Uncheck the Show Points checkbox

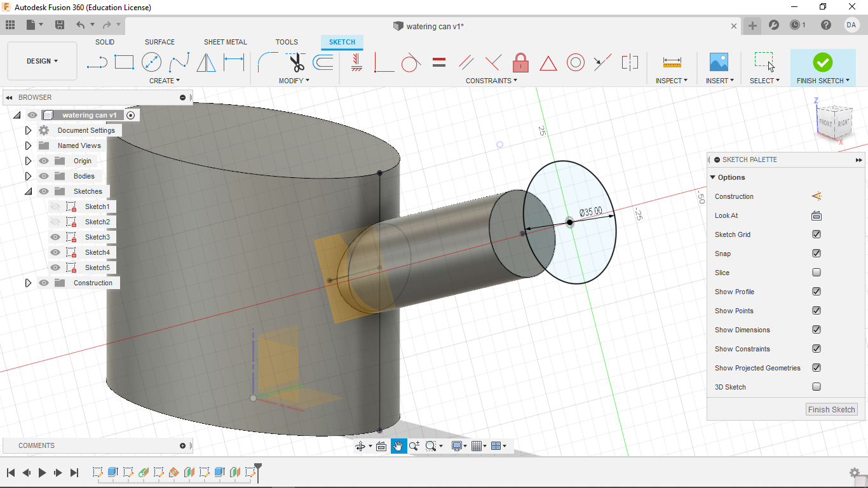pyautogui.click(x=817, y=311)
